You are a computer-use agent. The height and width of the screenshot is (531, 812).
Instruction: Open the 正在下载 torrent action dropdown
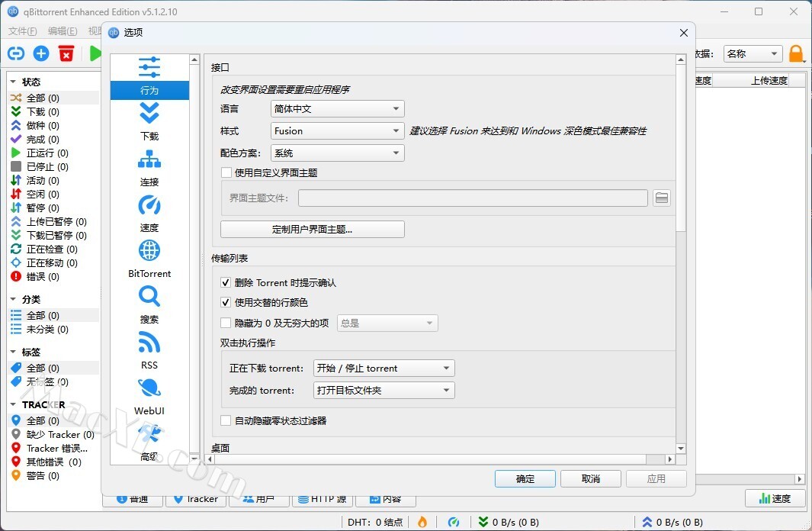[x=384, y=368]
